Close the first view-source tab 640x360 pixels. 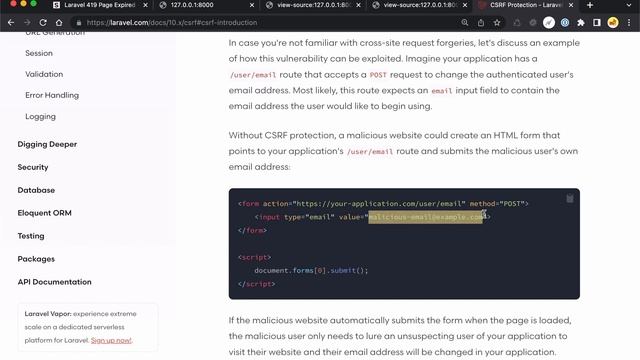pyautogui.click(x=358, y=5)
